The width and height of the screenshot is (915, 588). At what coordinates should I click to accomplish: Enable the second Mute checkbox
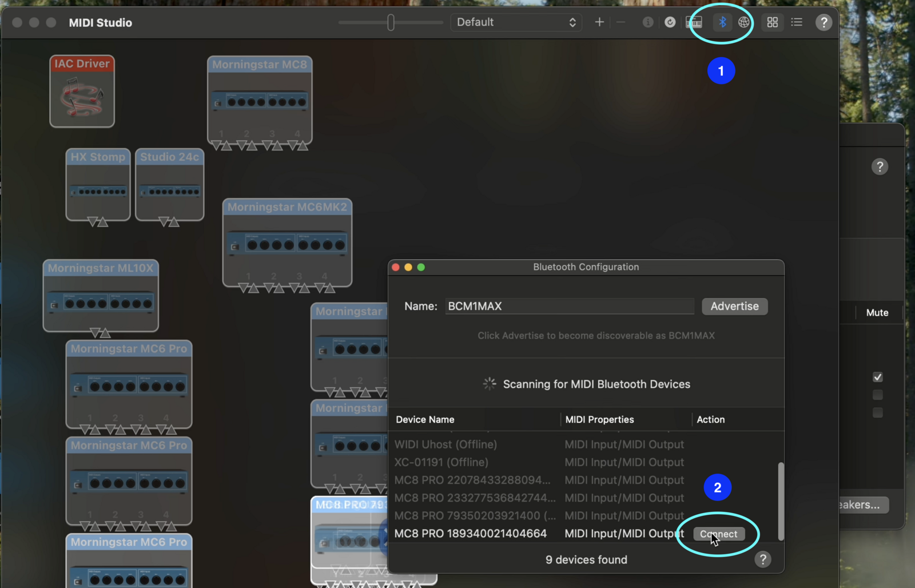878,395
